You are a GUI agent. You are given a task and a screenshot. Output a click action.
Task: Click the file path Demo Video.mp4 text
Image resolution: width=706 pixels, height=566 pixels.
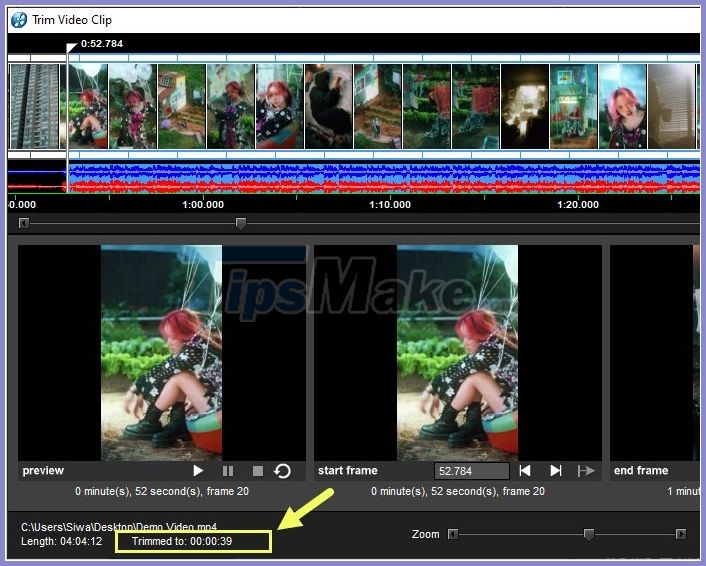[119, 527]
